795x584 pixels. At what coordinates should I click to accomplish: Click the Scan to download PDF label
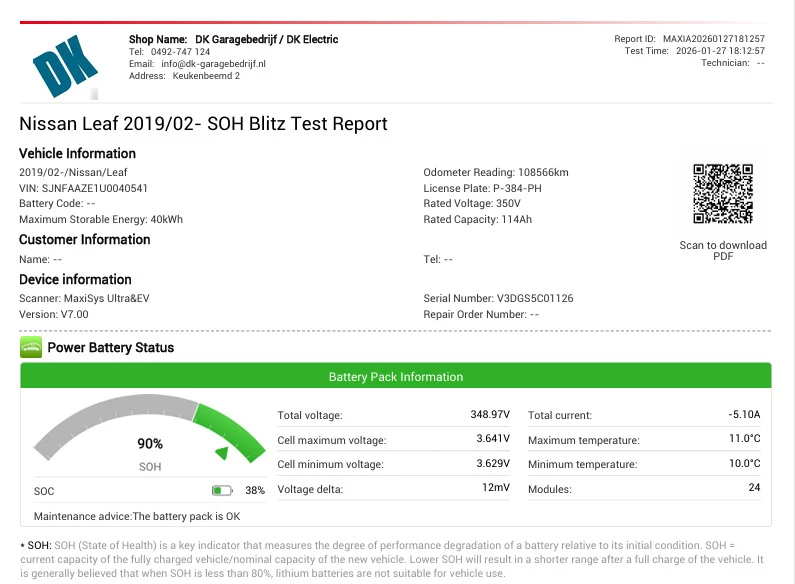(x=723, y=251)
